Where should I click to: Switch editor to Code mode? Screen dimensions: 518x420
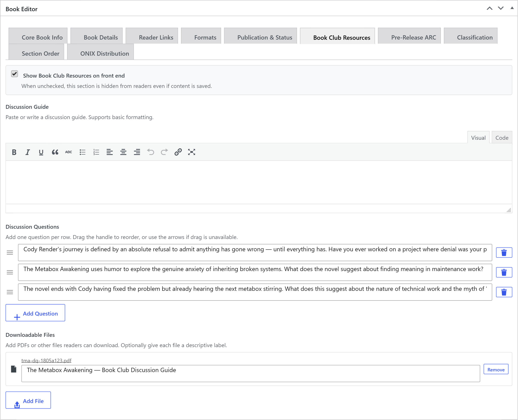point(502,137)
